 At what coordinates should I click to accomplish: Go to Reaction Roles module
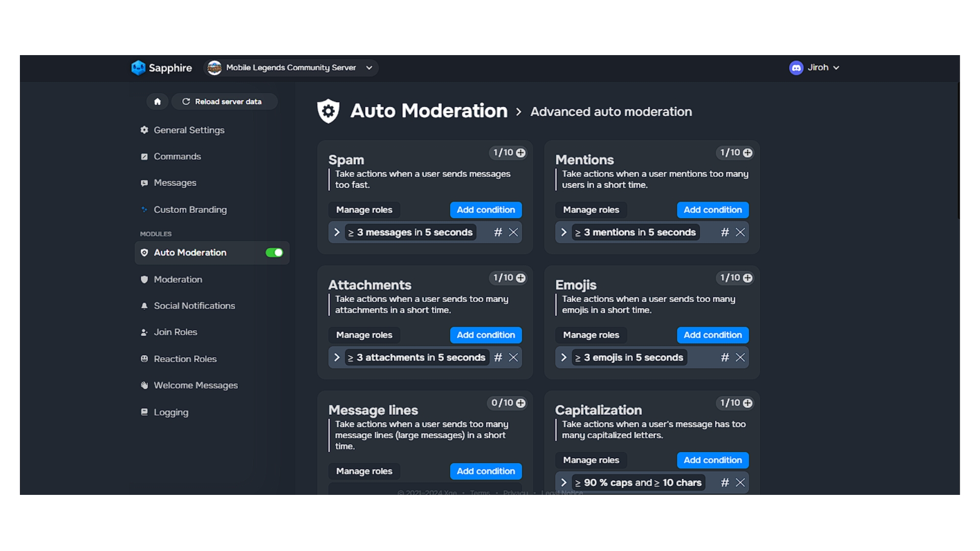pyautogui.click(x=185, y=359)
